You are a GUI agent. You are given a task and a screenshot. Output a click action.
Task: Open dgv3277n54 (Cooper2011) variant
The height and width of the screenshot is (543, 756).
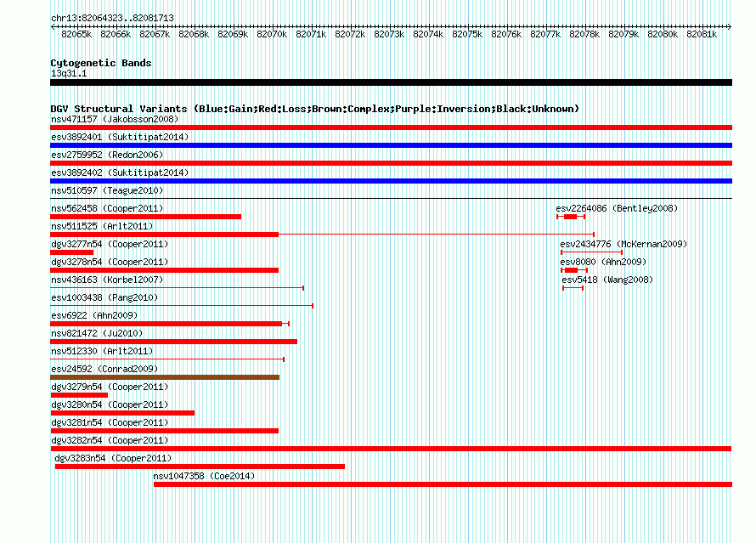click(x=110, y=244)
